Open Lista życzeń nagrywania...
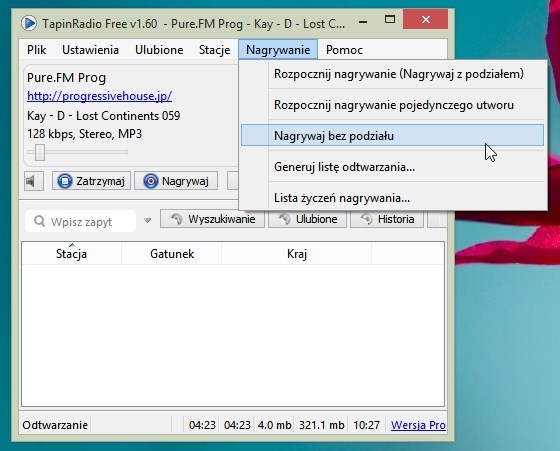Viewport: 560px width, 451px height. (x=392, y=197)
